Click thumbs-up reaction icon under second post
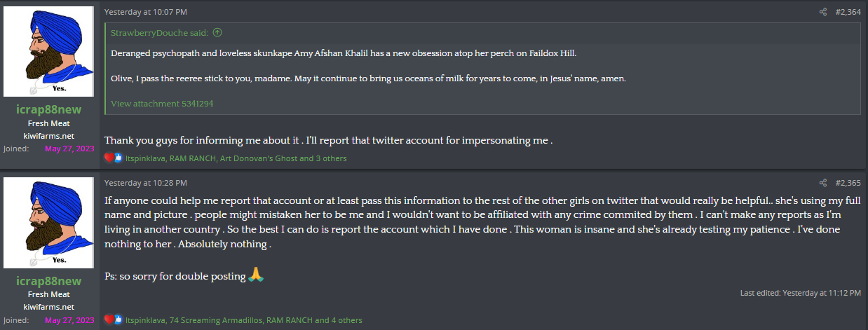Screen dimensions: 868x330 tap(118, 319)
